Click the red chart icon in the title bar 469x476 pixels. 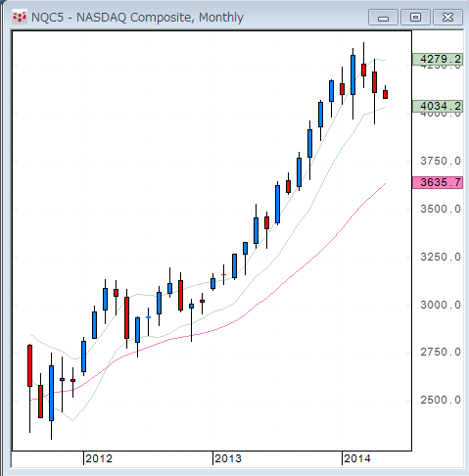[20, 18]
